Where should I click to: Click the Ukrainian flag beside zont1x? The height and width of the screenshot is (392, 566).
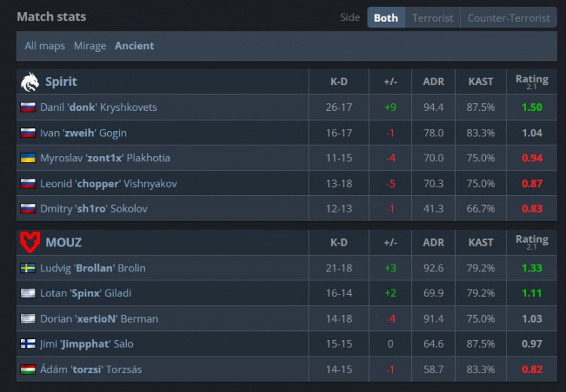pyautogui.click(x=28, y=158)
